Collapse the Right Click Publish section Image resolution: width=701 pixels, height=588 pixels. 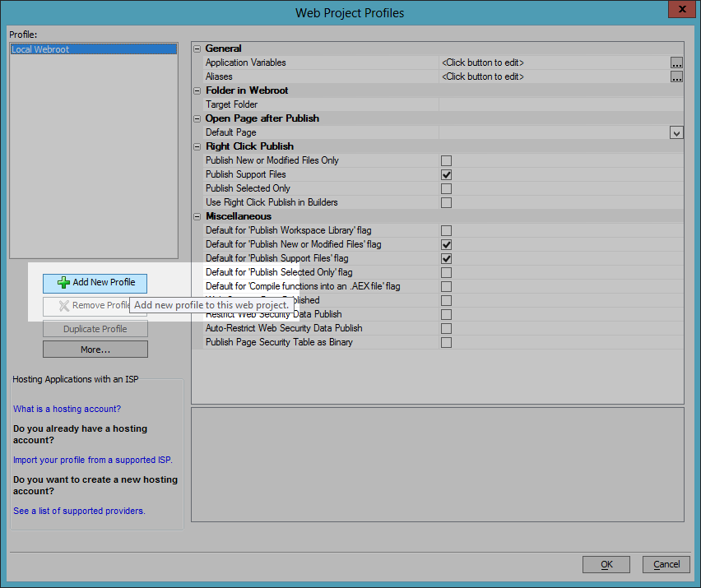(197, 146)
